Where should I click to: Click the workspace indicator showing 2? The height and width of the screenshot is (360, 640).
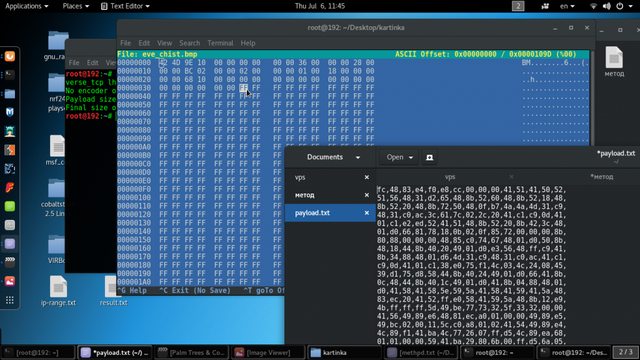pyautogui.click(x=518, y=6)
